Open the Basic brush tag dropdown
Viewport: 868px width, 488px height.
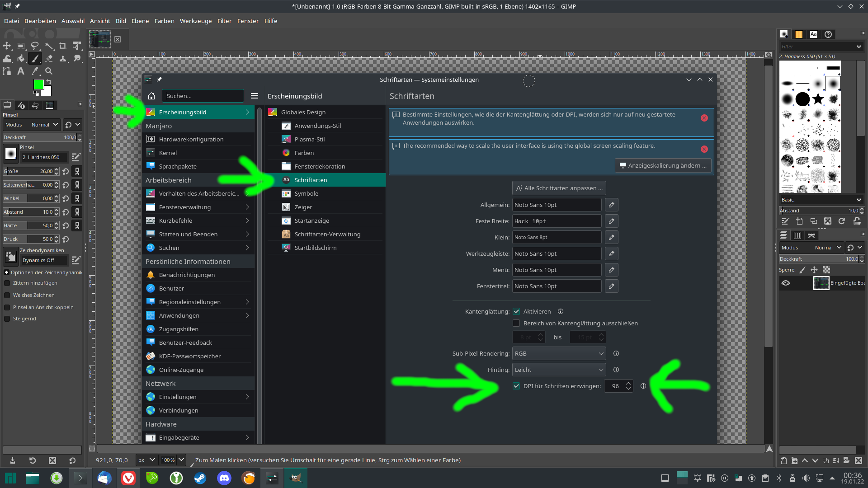821,200
